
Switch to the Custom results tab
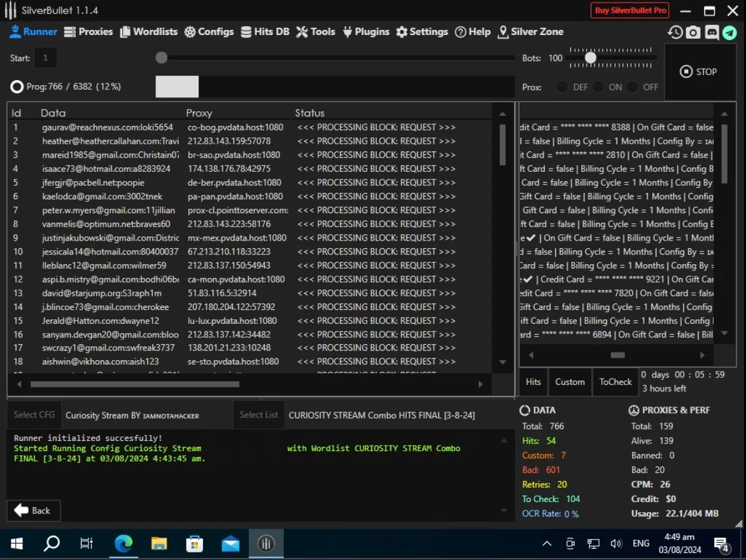pyautogui.click(x=570, y=382)
